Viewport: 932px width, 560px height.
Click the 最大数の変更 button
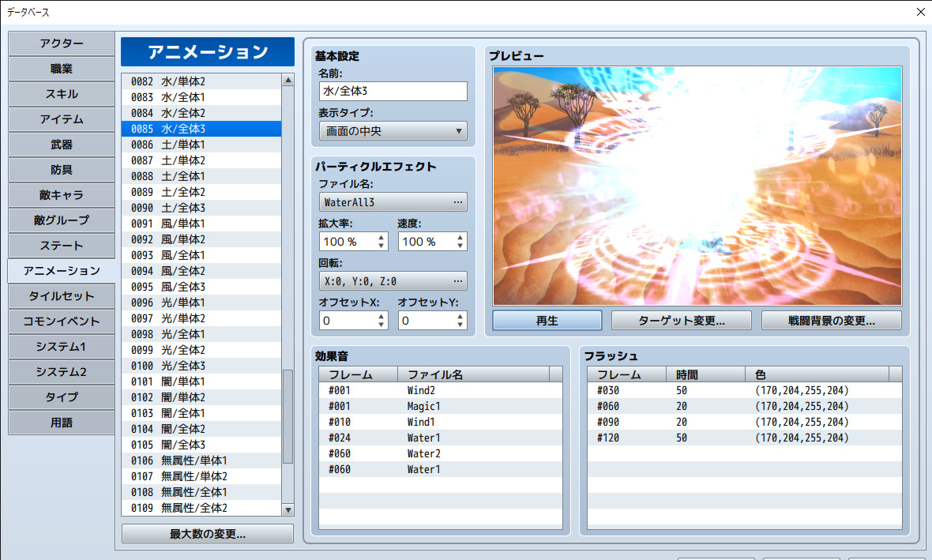207,533
